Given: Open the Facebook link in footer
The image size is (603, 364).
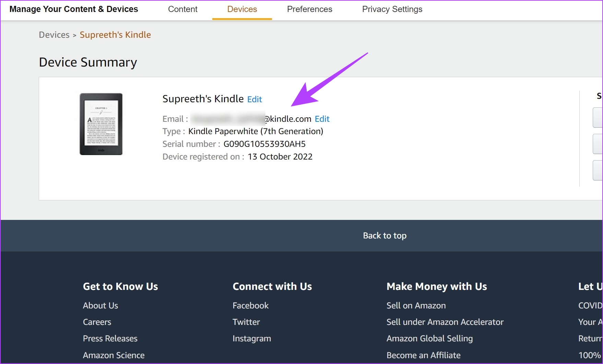Looking at the screenshot, I should click(250, 306).
